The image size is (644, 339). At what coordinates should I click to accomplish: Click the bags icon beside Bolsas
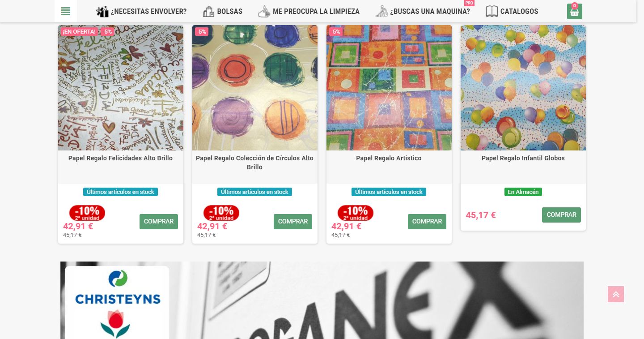[x=208, y=12]
